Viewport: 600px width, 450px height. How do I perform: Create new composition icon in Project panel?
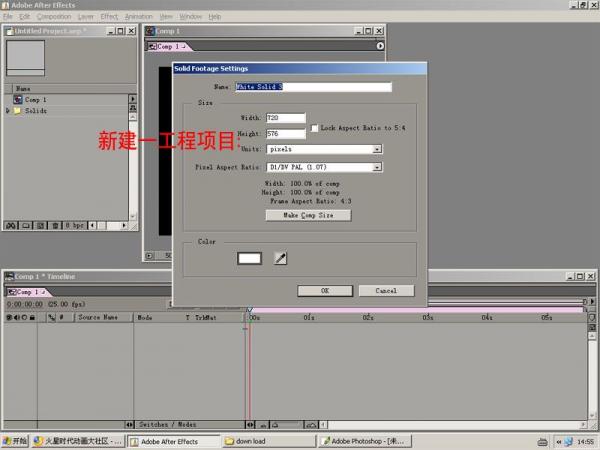(40, 225)
